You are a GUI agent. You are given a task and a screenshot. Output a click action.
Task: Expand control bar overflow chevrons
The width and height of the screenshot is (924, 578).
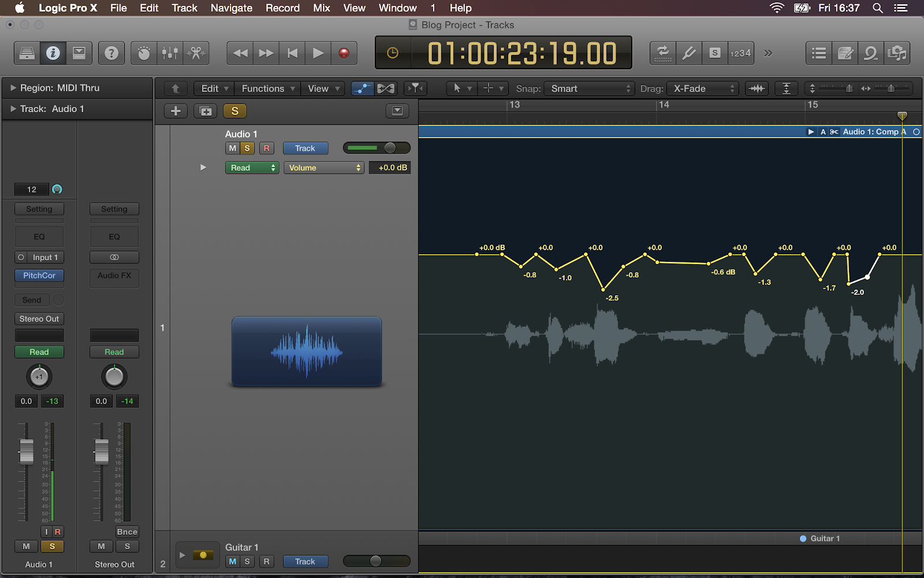[x=768, y=53]
